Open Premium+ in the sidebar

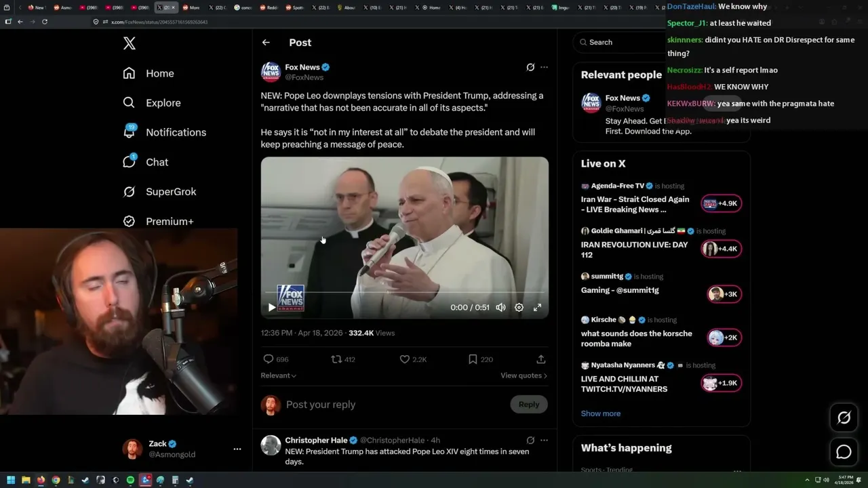coord(158,221)
